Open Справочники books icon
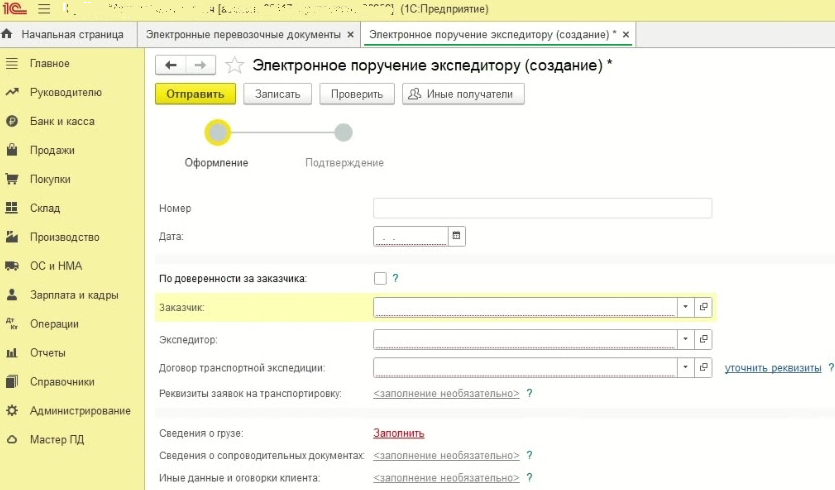 click(12, 381)
